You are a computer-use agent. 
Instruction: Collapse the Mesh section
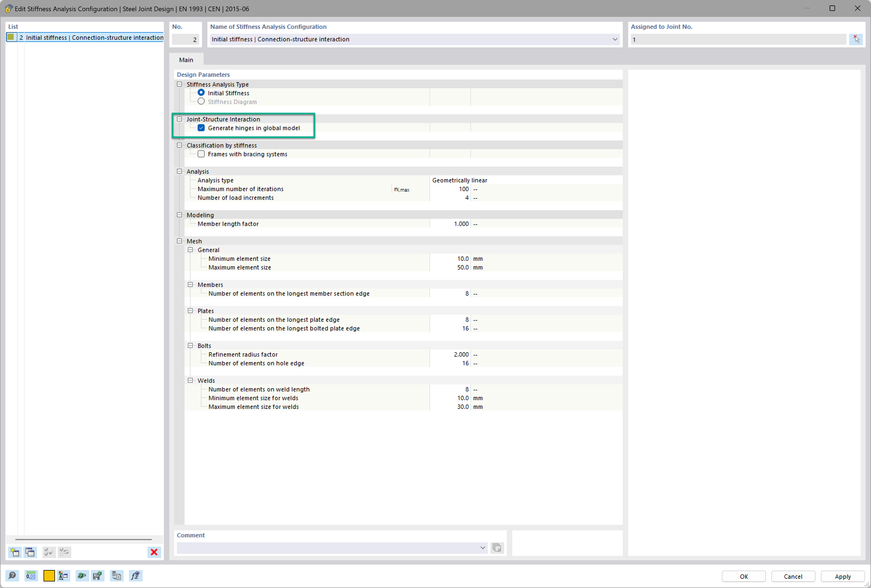pyautogui.click(x=180, y=241)
